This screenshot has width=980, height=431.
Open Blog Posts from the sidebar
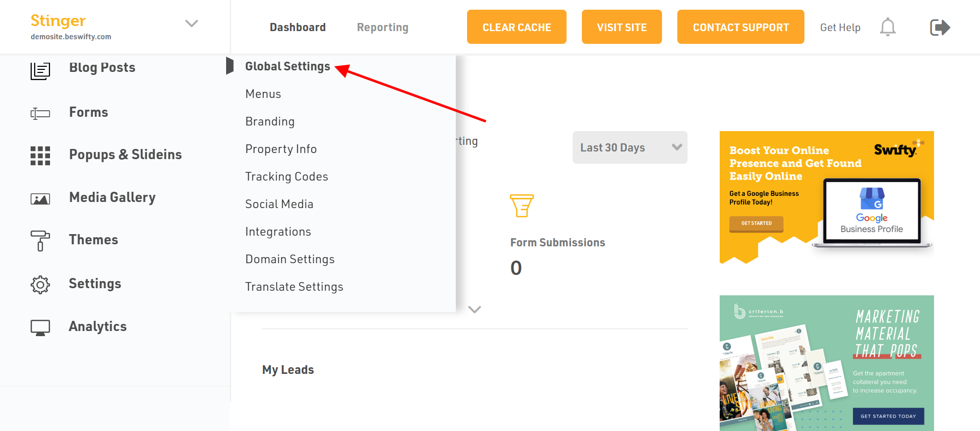[102, 68]
